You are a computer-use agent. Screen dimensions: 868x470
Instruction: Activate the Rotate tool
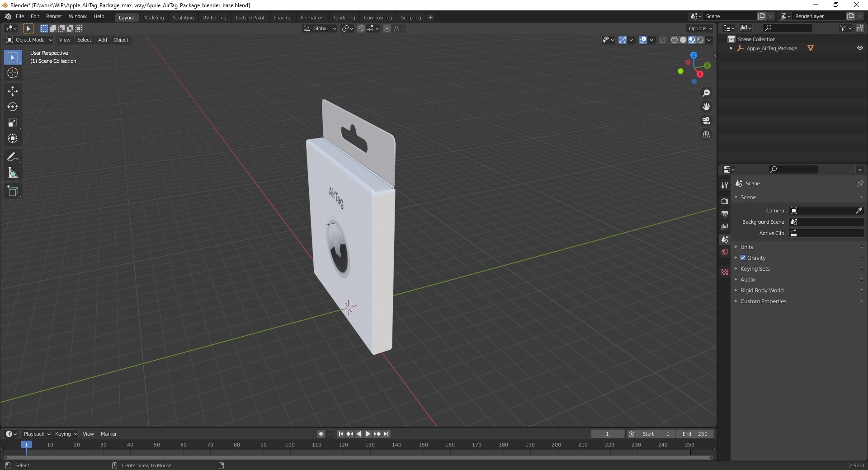tap(13, 107)
